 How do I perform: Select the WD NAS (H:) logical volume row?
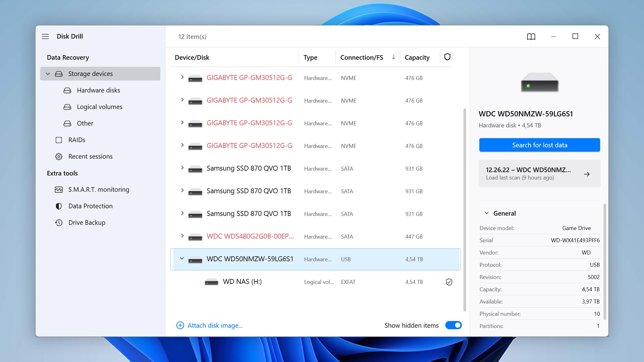click(x=315, y=282)
